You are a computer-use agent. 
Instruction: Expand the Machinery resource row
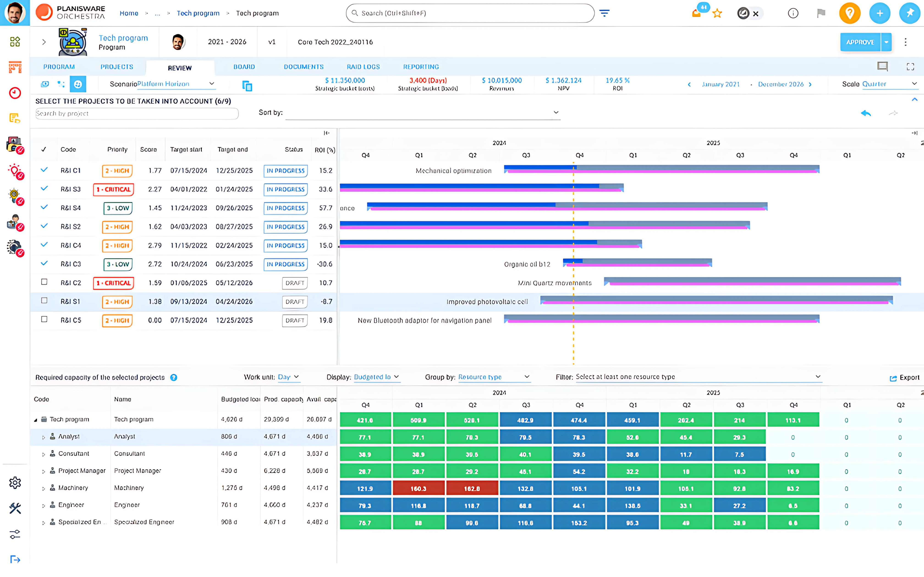point(44,488)
